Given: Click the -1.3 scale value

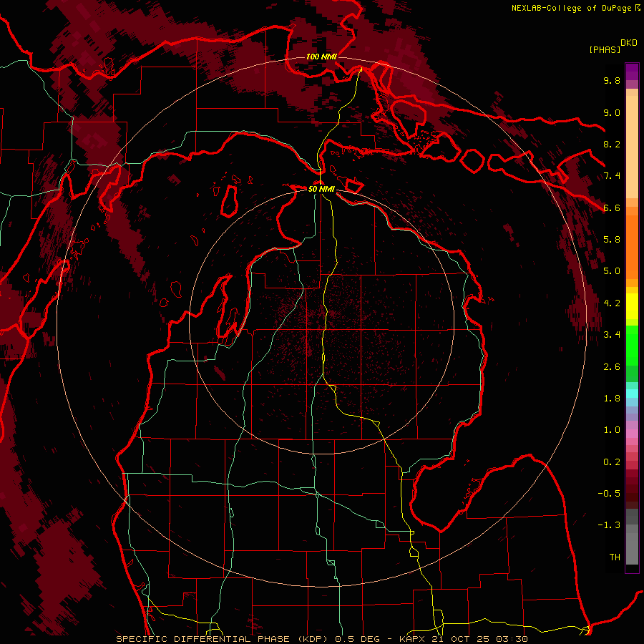Looking at the screenshot, I should point(609,525).
